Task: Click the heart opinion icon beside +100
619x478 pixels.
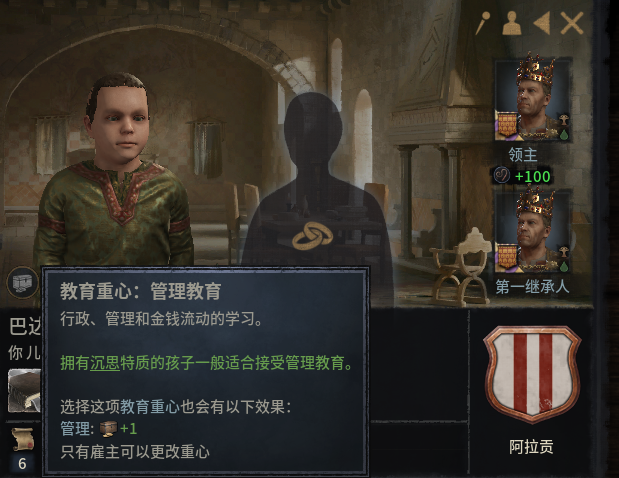Action: pos(502,176)
